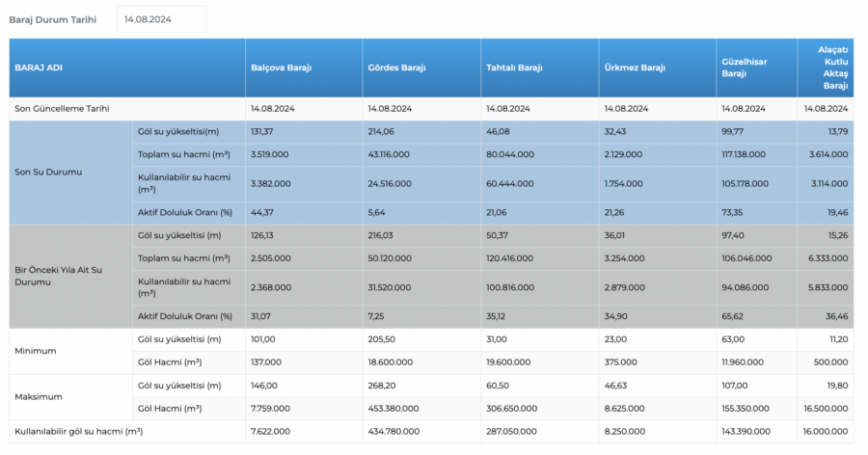Click the Güzelhisar water level value 99,77
868x455 pixels.
point(732,132)
